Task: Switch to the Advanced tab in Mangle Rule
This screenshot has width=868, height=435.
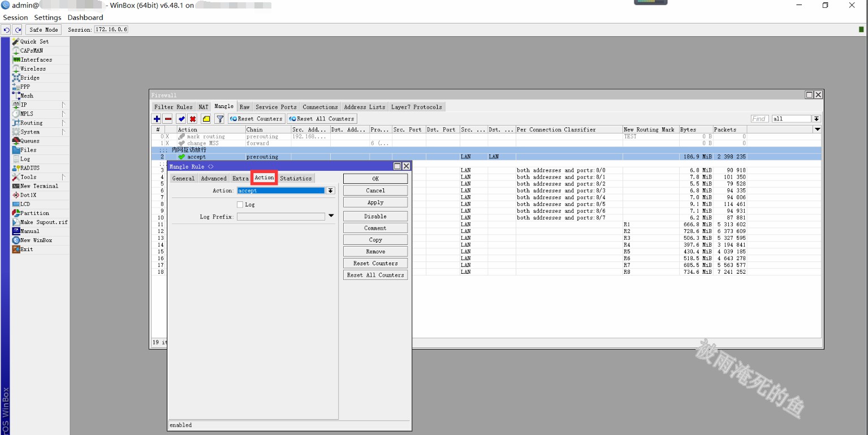Action: tap(214, 179)
